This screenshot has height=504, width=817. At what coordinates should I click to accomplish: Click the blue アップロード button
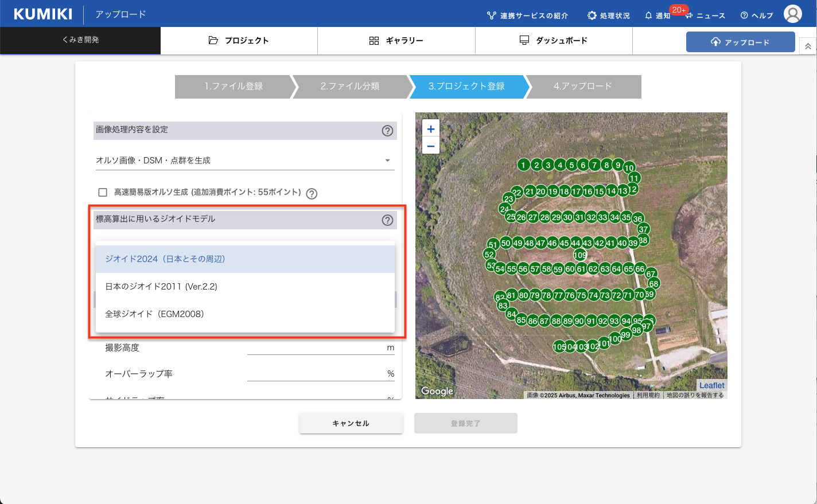pos(740,42)
